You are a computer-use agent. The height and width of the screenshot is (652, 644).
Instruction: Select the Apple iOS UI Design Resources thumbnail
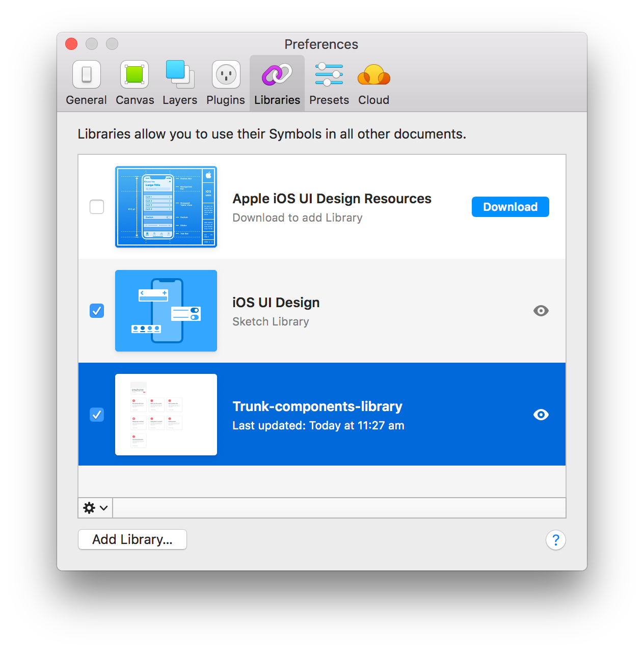[x=166, y=207]
